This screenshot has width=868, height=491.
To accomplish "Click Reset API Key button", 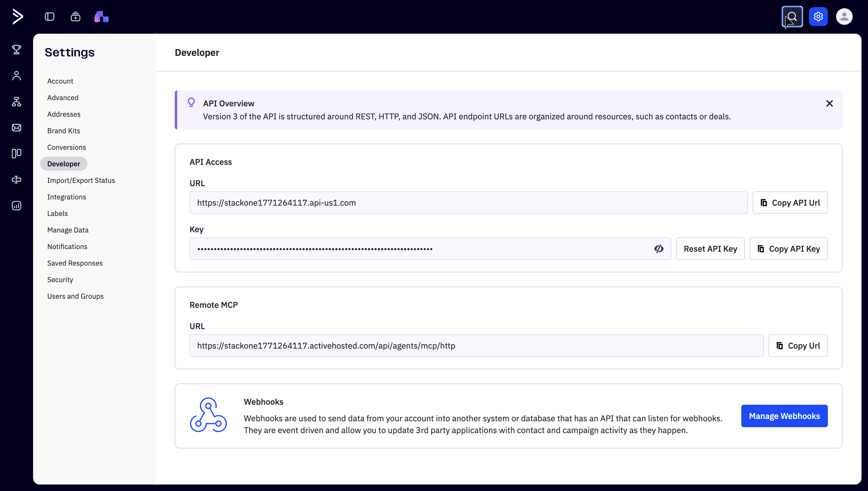I will click(x=710, y=249).
